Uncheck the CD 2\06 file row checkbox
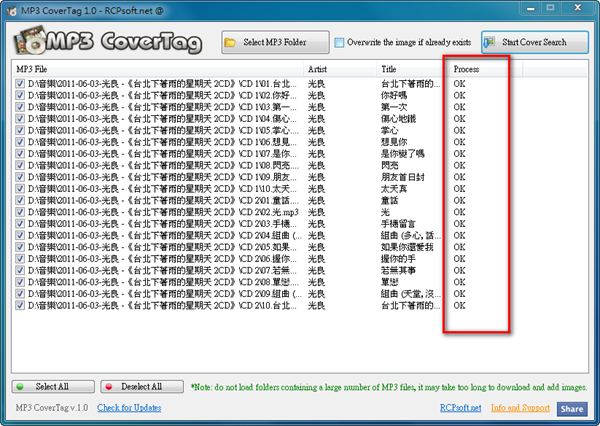 20,259
